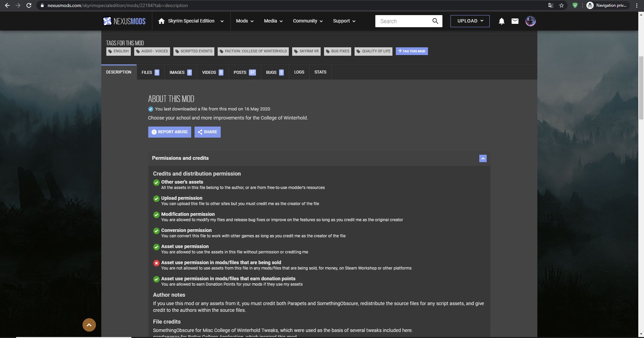Go back with browser back arrow
This screenshot has width=644, height=338.
(x=7, y=5)
